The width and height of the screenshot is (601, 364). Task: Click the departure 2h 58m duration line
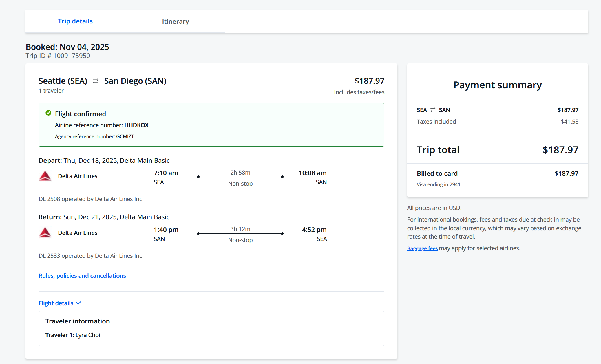click(240, 177)
